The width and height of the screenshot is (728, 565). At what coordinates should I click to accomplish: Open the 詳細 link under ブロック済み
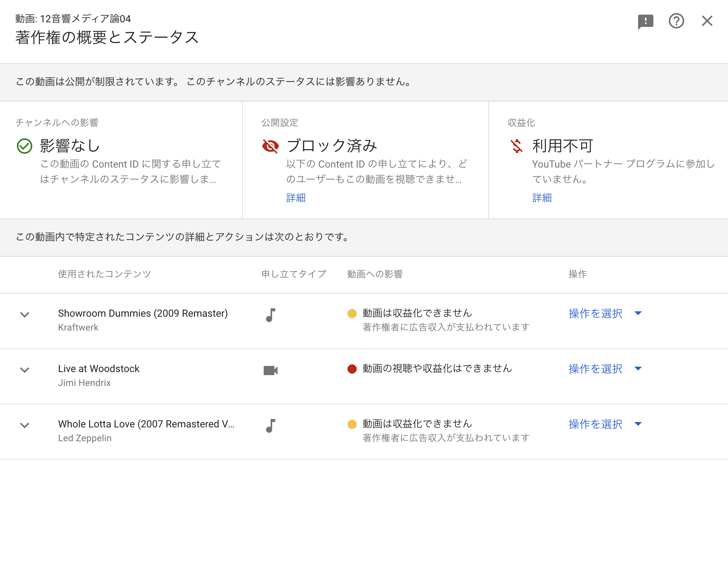[x=296, y=198]
